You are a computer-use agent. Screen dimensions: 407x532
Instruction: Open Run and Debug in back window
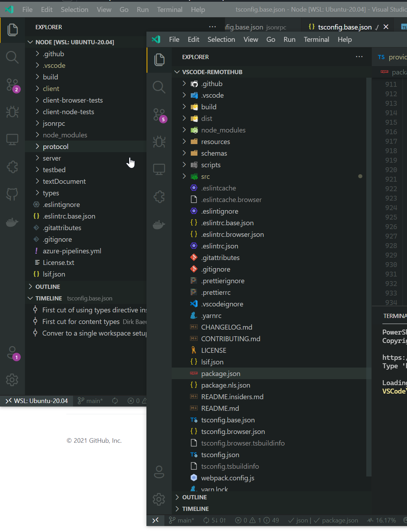[x=13, y=112]
